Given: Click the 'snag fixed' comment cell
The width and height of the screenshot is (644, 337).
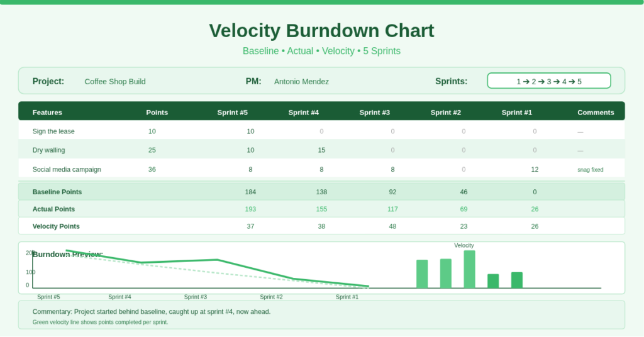Looking at the screenshot, I should [x=590, y=170].
